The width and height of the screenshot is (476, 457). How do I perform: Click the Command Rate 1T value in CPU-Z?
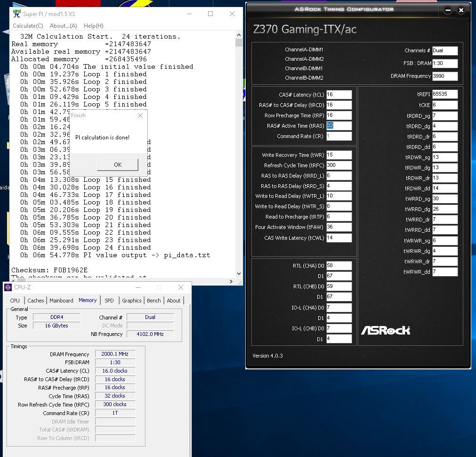point(115,413)
